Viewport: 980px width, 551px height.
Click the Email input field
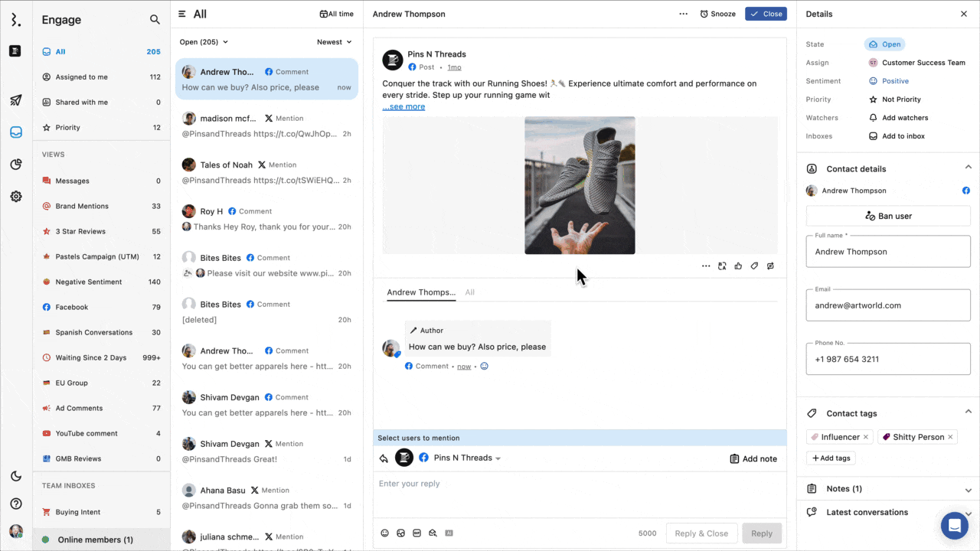888,305
